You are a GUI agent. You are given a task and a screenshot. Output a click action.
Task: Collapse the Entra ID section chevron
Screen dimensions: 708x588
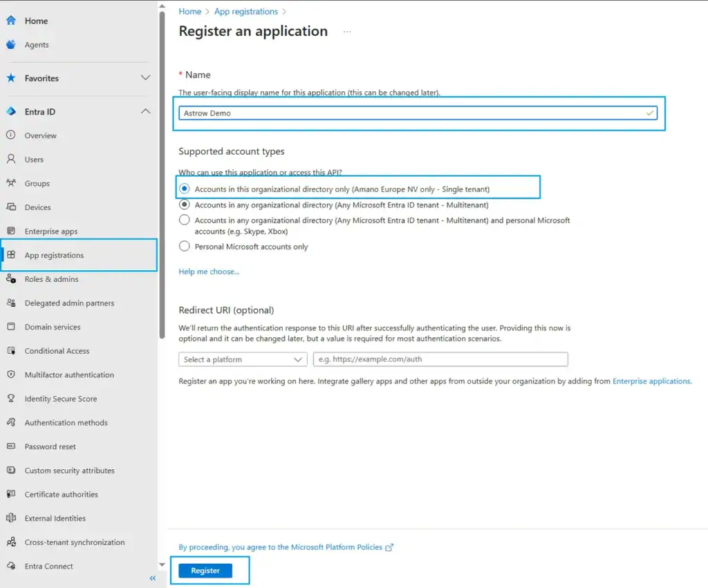click(145, 111)
